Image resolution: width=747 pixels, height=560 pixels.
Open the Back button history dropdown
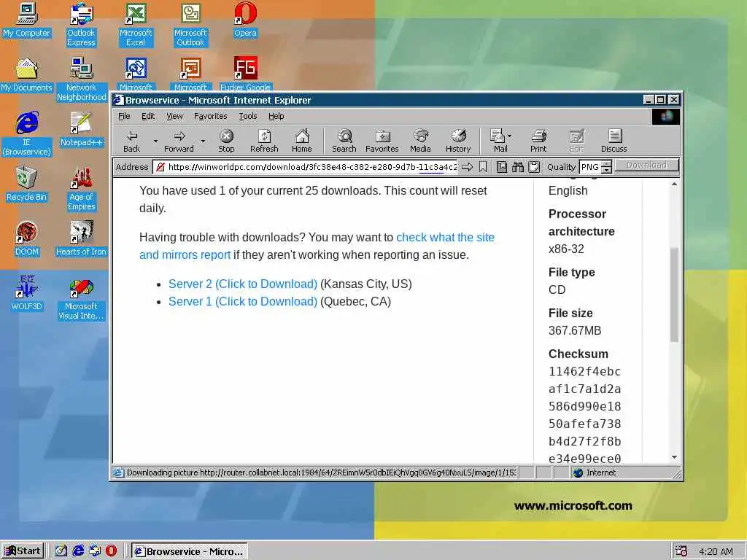[x=155, y=141]
